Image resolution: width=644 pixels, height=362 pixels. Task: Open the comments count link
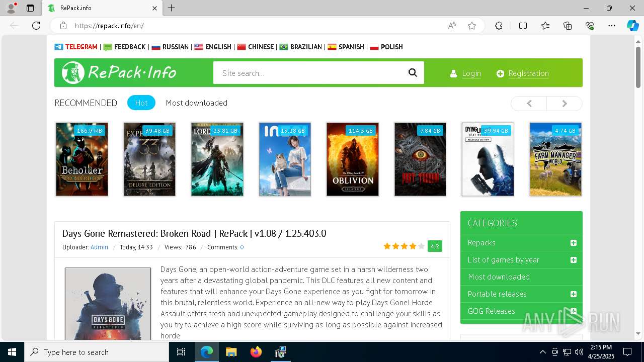242,247
